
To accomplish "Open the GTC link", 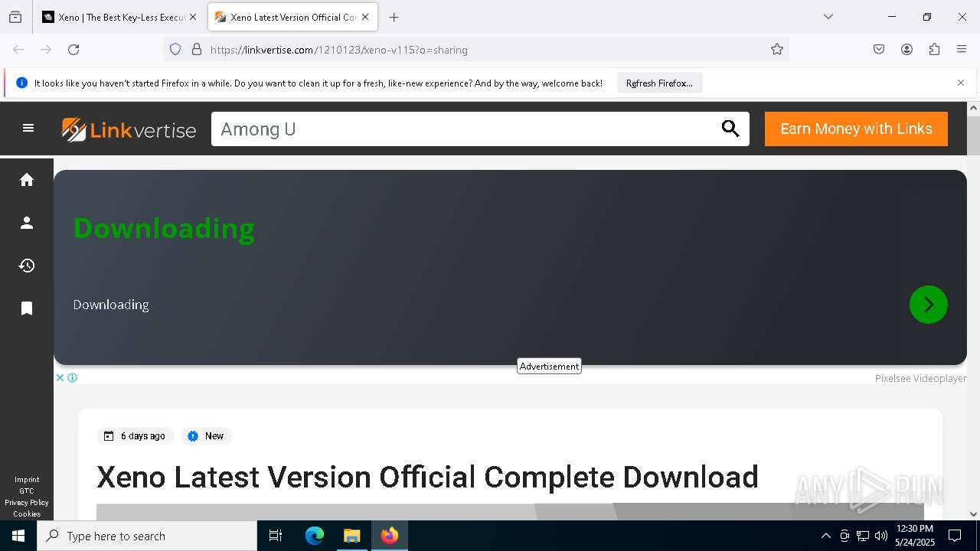I will [x=27, y=491].
